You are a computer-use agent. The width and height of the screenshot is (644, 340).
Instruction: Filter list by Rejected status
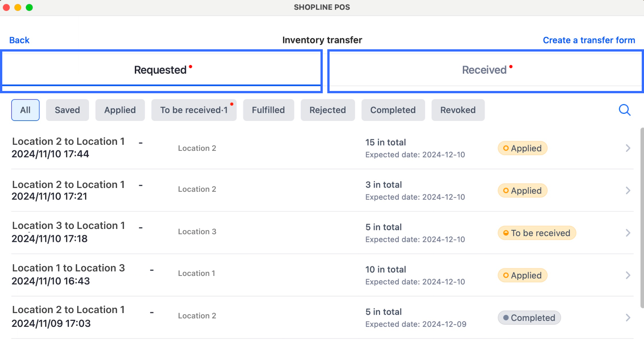328,110
